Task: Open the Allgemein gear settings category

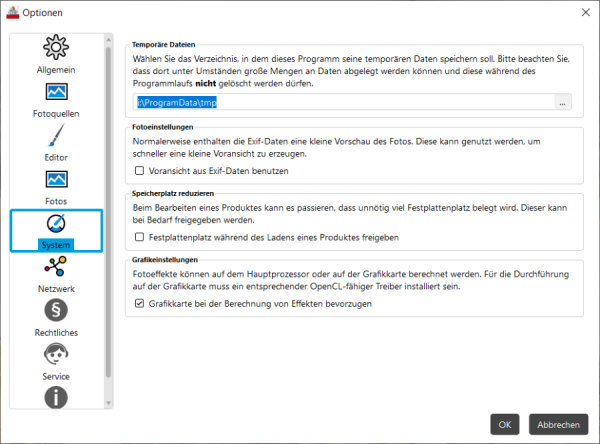Action: (56, 54)
